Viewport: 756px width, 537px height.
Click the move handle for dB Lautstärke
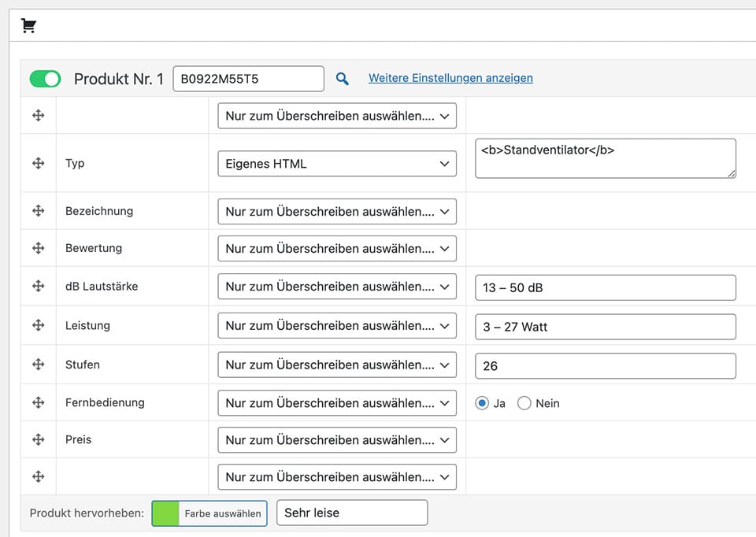click(38, 287)
